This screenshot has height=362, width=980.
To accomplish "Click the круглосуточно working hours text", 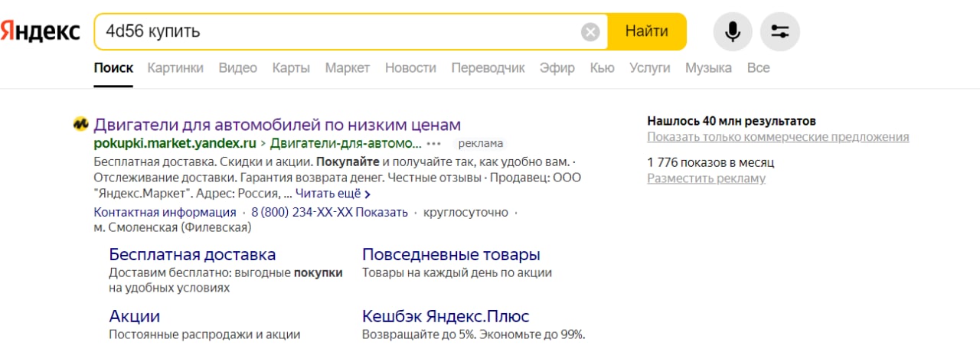I will (465, 212).
